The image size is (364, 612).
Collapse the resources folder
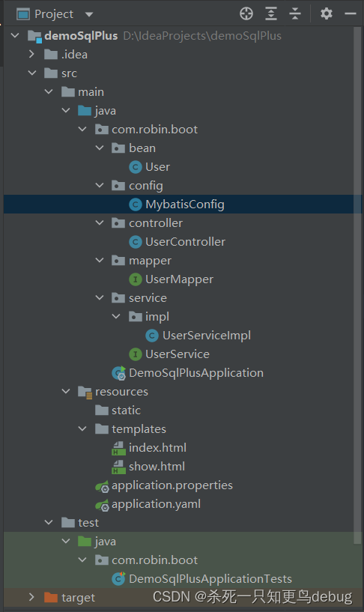(66, 391)
